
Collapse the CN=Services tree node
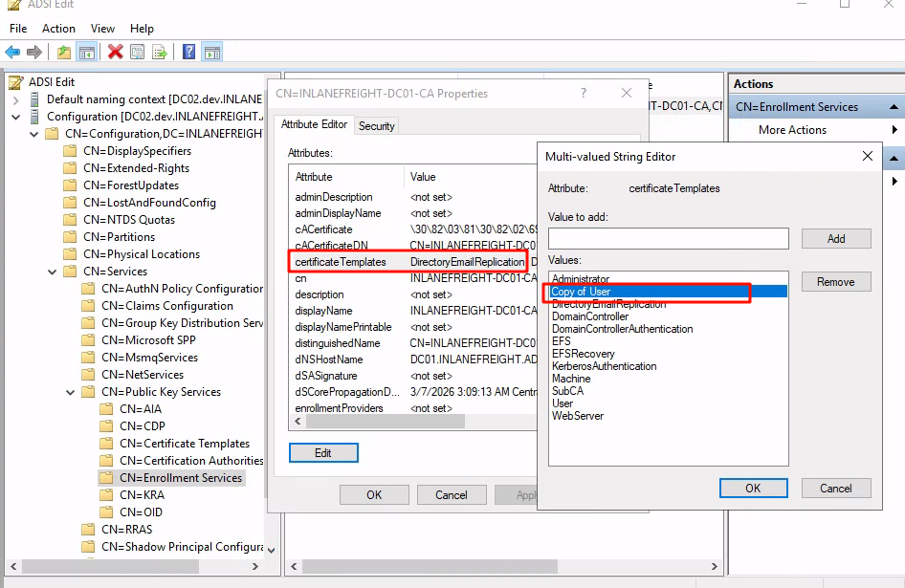coord(52,272)
